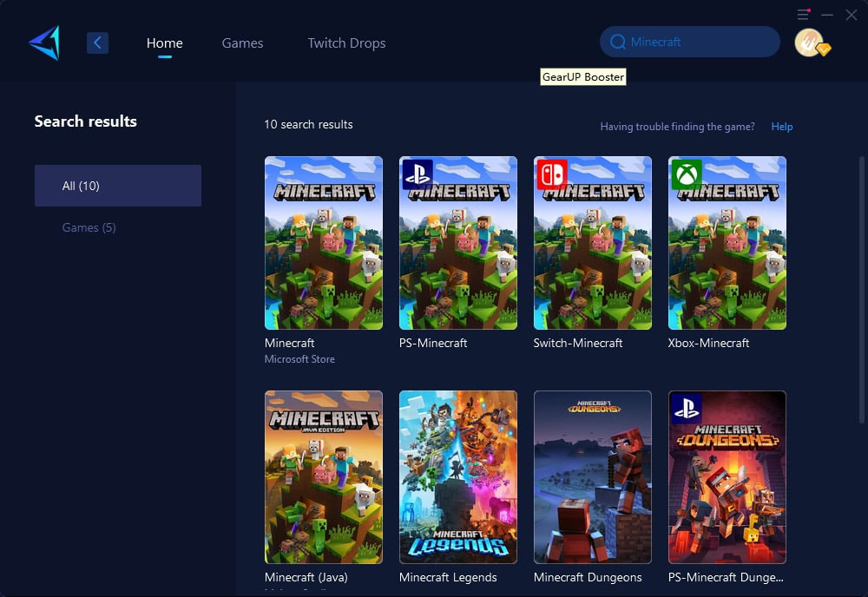Click the search magnifier icon
The width and height of the screenshot is (868, 597).
click(x=618, y=42)
